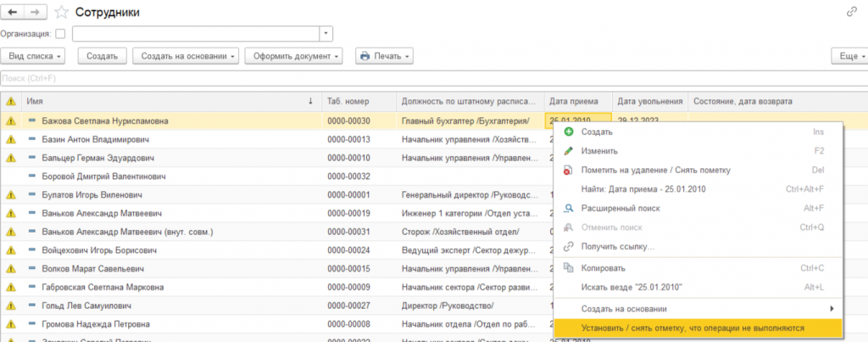Click the warning icon beside Бажова Светлана Нурисламовна
The width and height of the screenshot is (868, 342).
11,121
